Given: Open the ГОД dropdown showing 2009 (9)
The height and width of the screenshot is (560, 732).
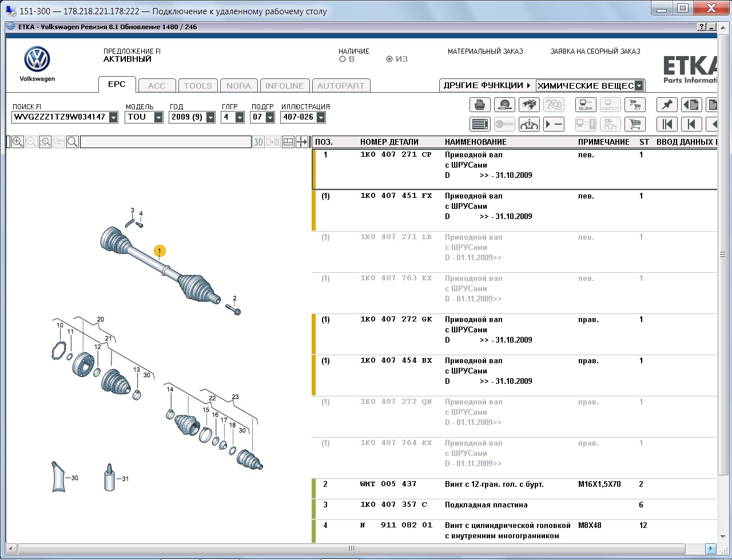Looking at the screenshot, I should [x=210, y=117].
